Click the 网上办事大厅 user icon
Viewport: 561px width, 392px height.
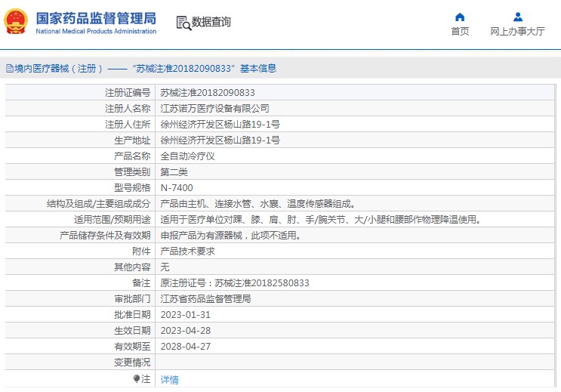[518, 17]
